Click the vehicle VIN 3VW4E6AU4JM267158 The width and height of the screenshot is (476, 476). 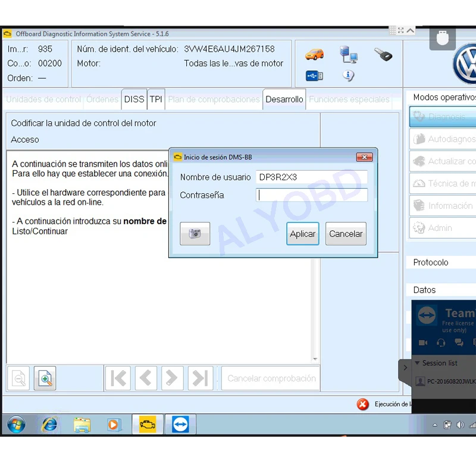229,49
